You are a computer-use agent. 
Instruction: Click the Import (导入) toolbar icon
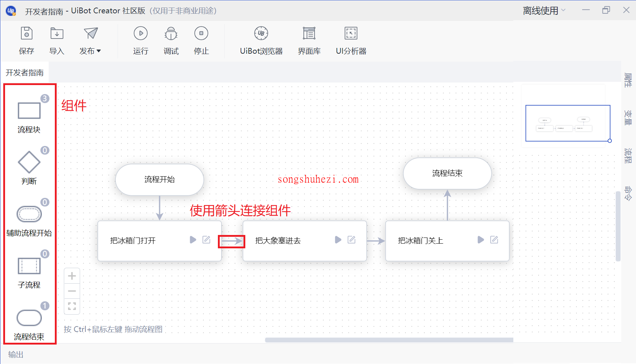[57, 33]
